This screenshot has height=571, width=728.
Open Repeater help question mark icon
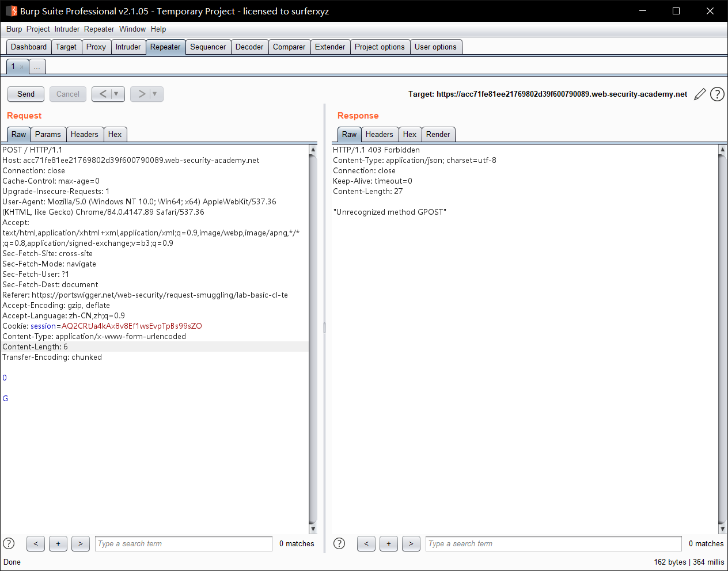coord(717,94)
